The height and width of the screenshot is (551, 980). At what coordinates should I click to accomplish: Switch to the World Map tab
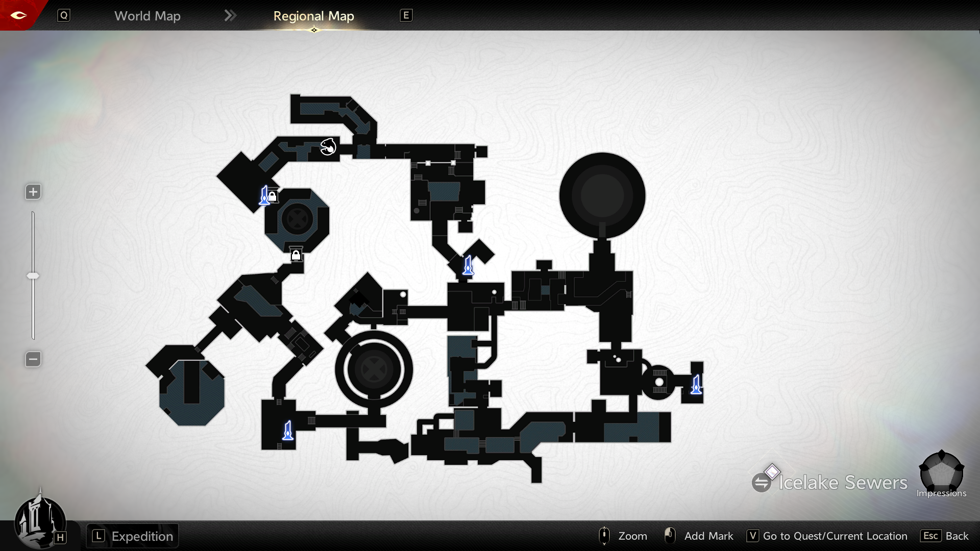(x=147, y=16)
